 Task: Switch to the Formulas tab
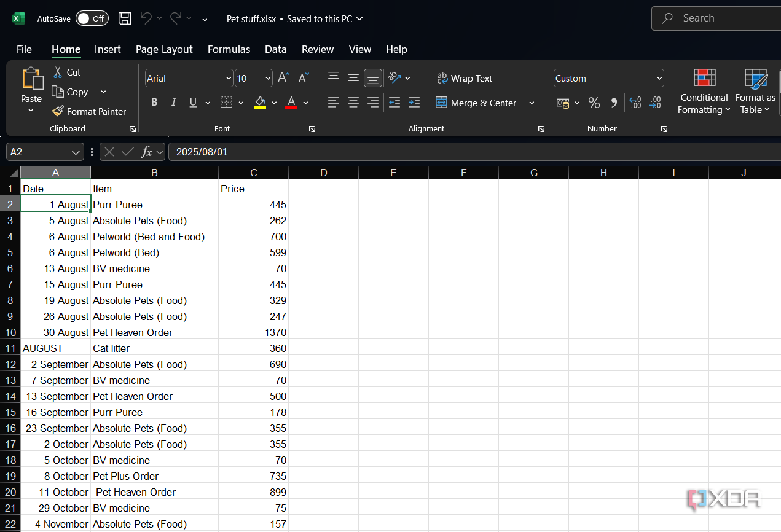(229, 49)
